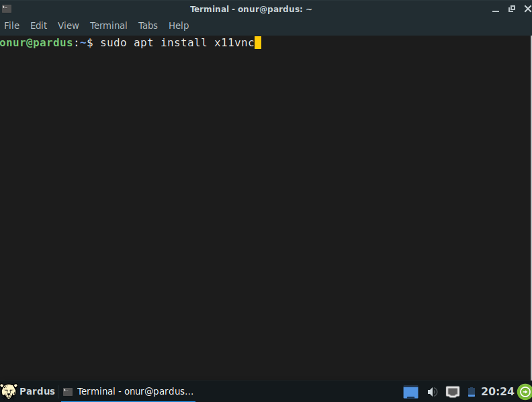This screenshot has width=532, height=402.
Task: Open the Pardus application menu
Action: (x=28, y=391)
